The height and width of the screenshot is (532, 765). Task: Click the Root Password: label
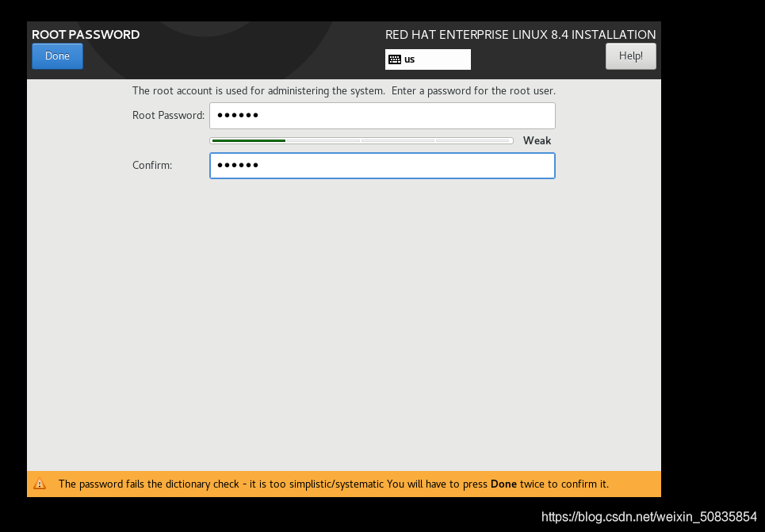click(x=168, y=116)
